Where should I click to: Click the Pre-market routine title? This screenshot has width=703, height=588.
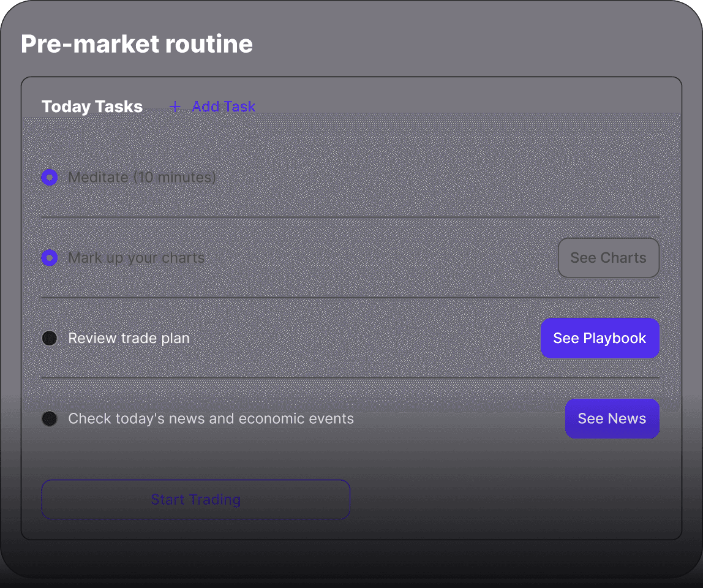pos(137,44)
